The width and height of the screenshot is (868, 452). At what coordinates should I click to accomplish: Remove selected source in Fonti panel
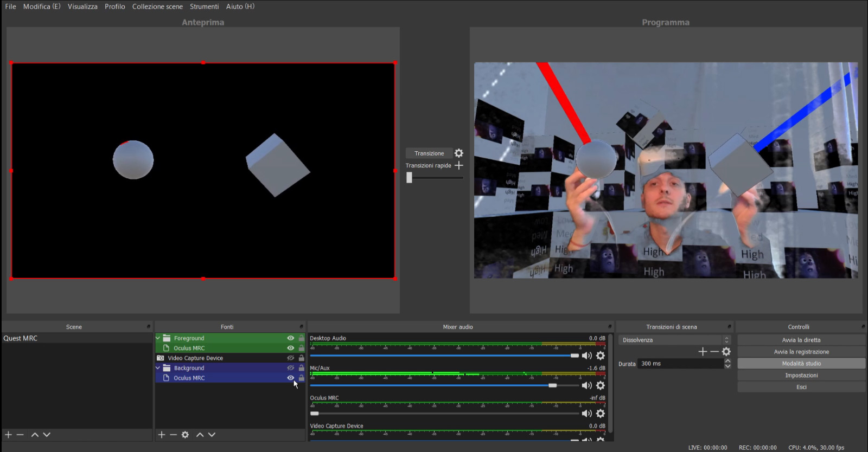(173, 435)
